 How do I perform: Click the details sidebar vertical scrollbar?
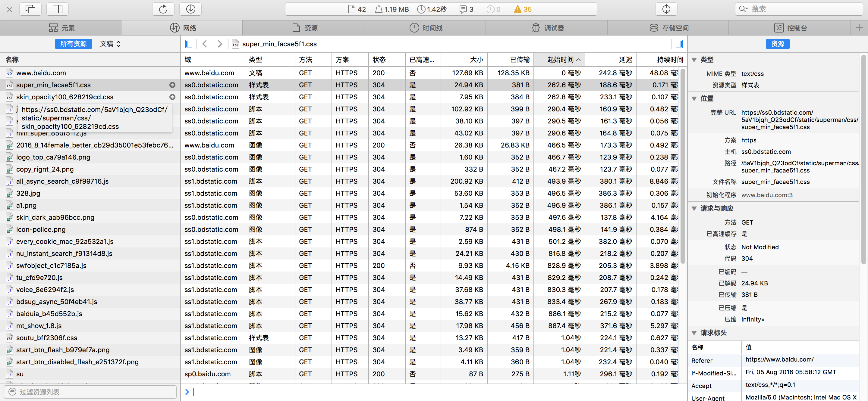864,160
